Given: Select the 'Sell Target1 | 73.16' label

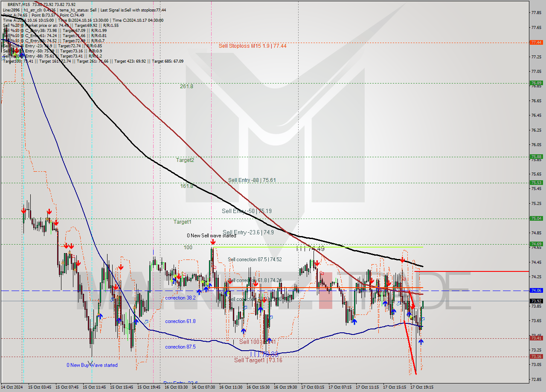Looking at the screenshot, I should [x=258, y=360].
